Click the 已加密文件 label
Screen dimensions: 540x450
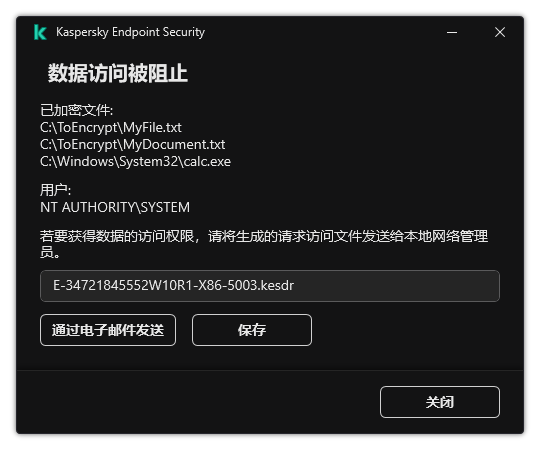click(76, 110)
